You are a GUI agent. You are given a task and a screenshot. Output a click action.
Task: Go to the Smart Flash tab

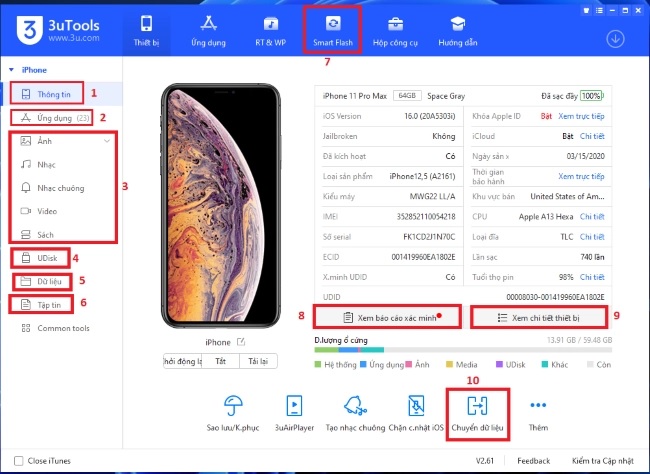tap(332, 31)
